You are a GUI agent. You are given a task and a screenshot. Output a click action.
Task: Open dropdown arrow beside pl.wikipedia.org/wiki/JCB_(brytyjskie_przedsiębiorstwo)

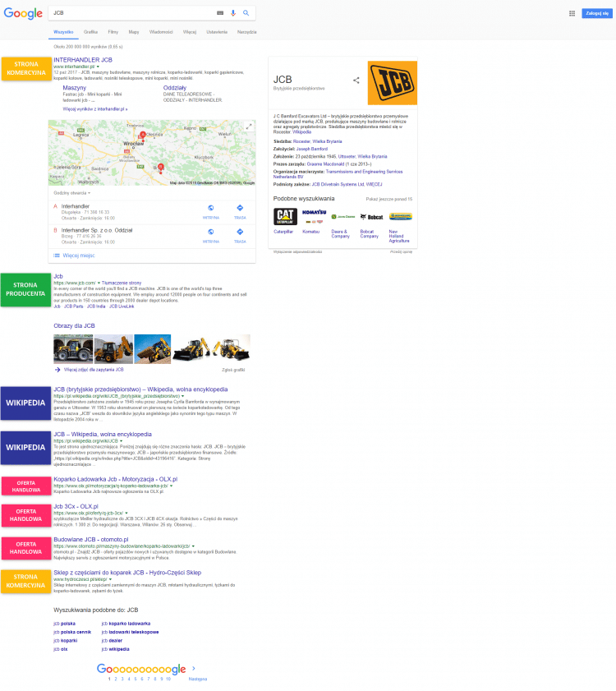pos(182,396)
